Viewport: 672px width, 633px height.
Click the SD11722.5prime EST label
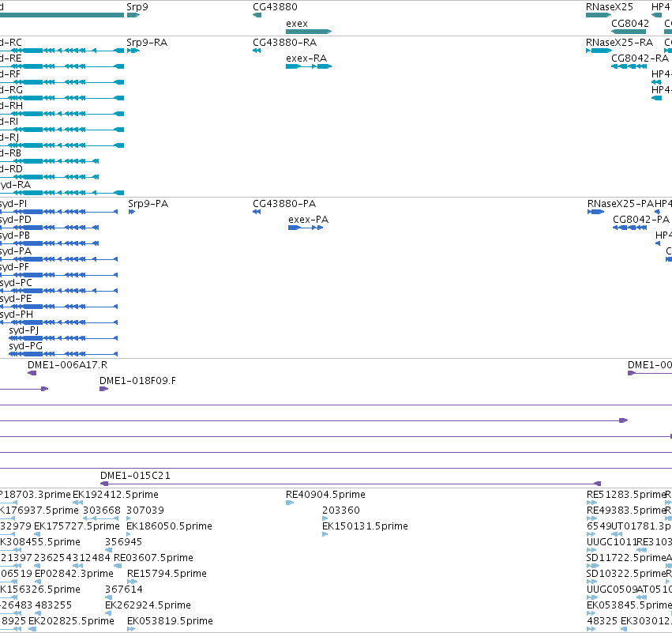[x=625, y=558]
